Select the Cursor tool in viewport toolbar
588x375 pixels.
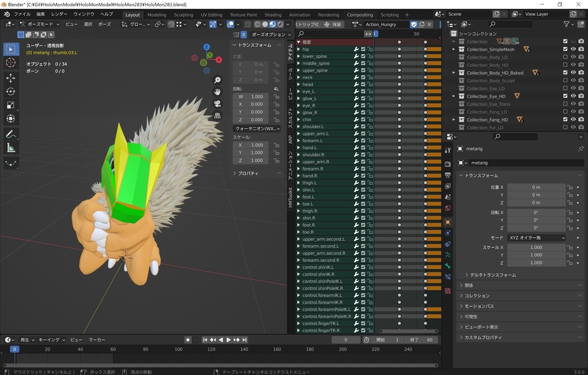[x=11, y=63]
